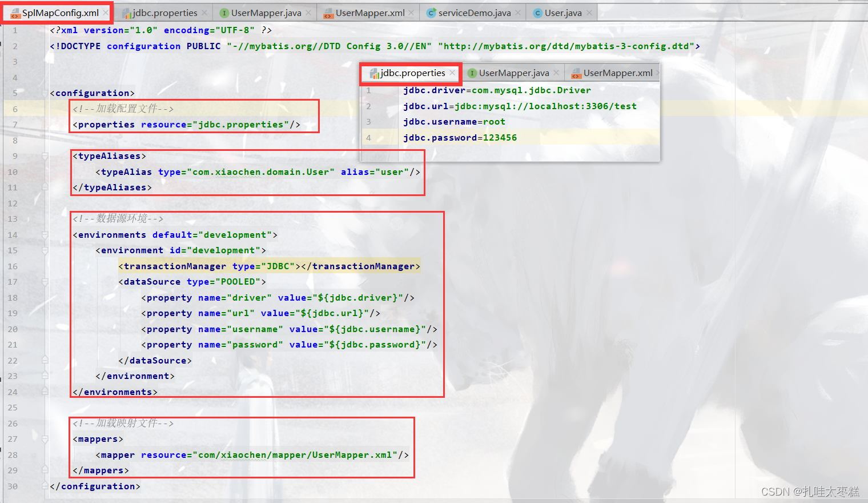Click line number 4 in inset properties gutter
Image resolution: width=868 pixels, height=503 pixels.
point(368,138)
